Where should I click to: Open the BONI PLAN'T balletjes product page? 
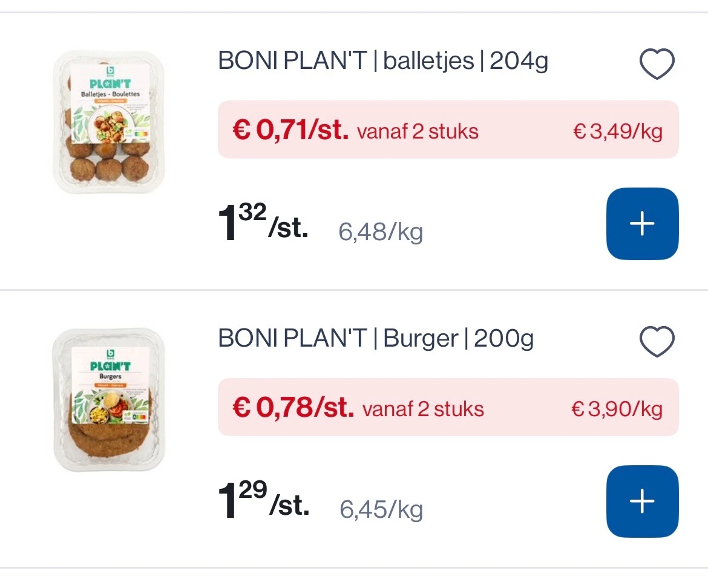pos(382,60)
